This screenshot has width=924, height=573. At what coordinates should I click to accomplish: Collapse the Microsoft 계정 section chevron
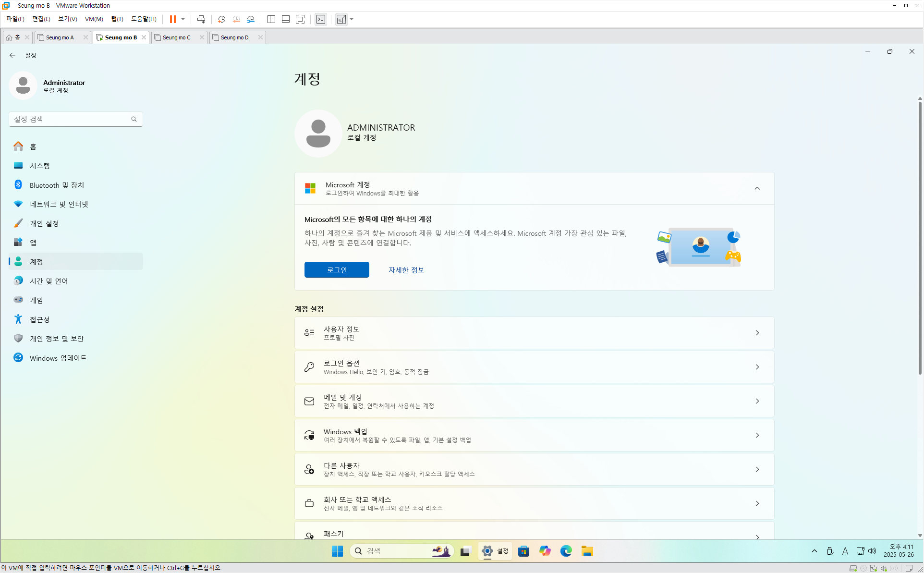(x=757, y=188)
